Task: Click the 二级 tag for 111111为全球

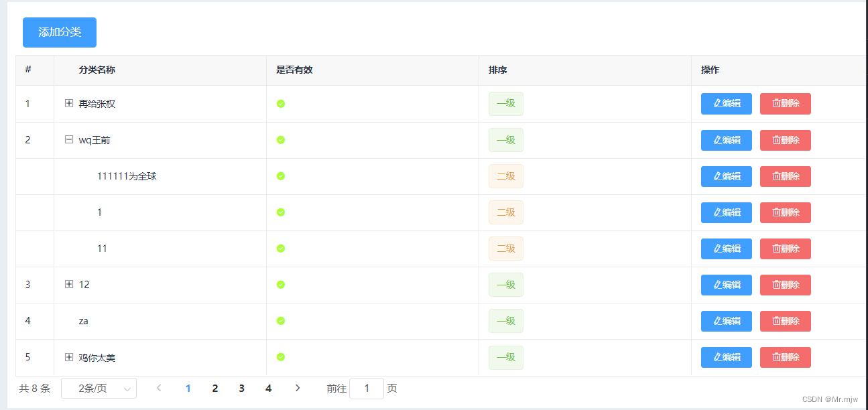Action: (505, 176)
